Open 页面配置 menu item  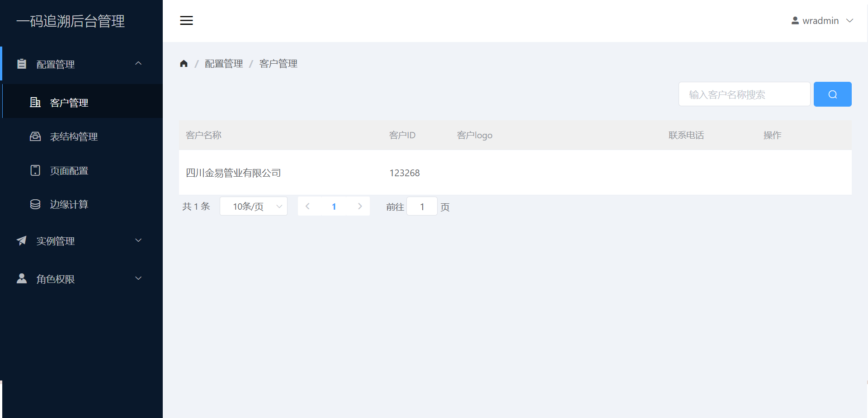click(x=82, y=170)
